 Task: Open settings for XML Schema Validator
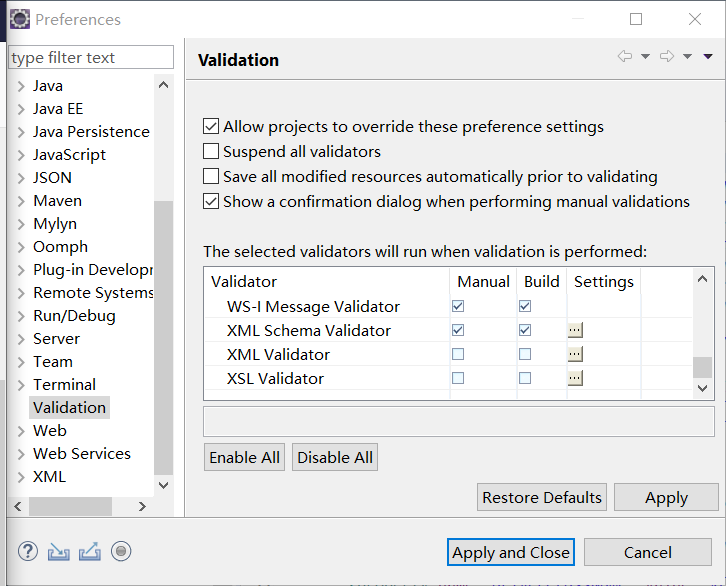(x=575, y=330)
